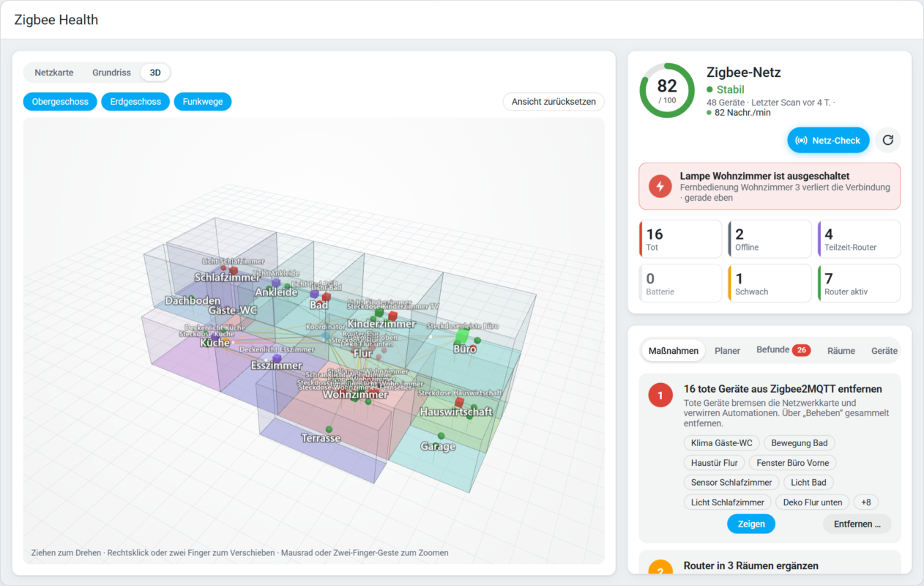Click the Licht Schlafzimmer chip
924x586 pixels.
coord(727,502)
